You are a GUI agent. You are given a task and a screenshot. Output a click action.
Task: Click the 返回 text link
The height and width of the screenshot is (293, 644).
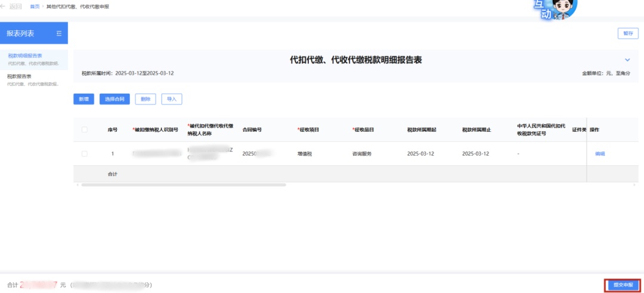16,7
